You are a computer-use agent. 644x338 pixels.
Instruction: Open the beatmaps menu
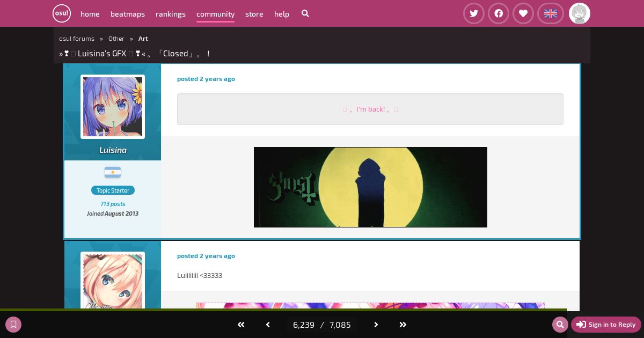pos(128,14)
